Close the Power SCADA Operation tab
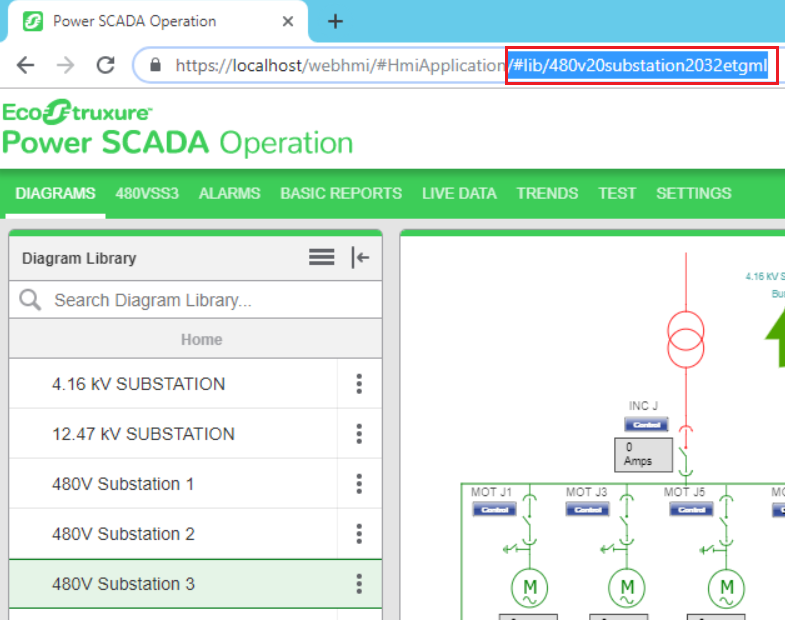The image size is (785, 620). pos(288,21)
